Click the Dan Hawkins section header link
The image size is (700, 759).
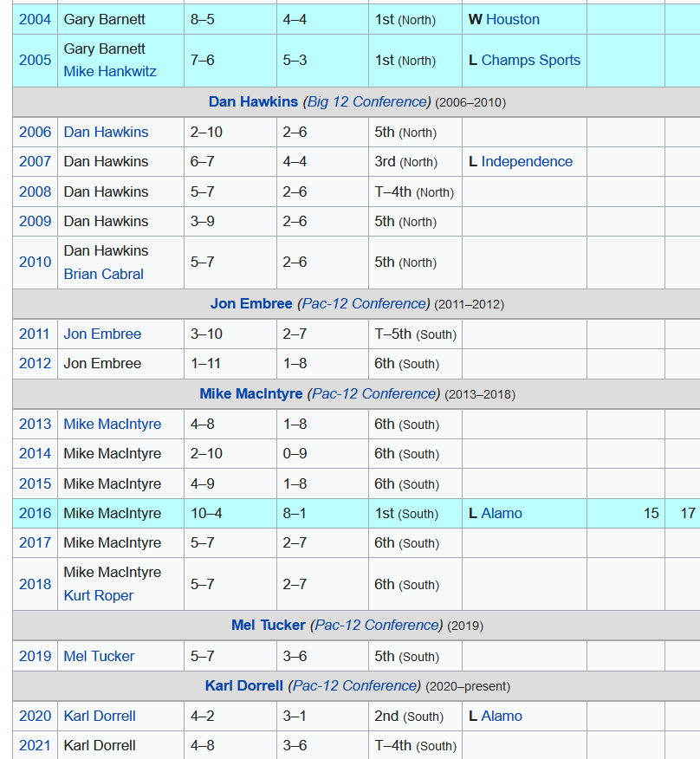pos(254,101)
